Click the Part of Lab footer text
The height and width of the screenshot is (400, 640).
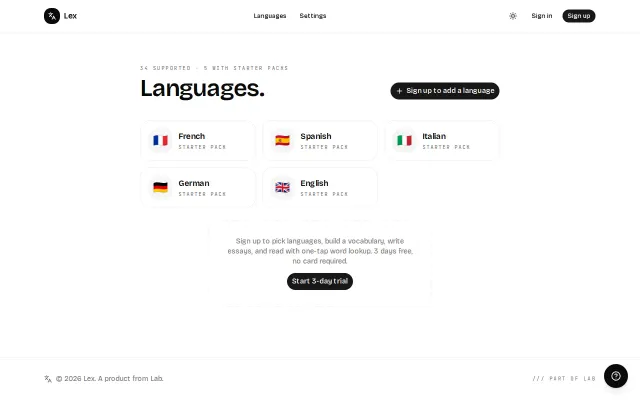(x=564, y=379)
